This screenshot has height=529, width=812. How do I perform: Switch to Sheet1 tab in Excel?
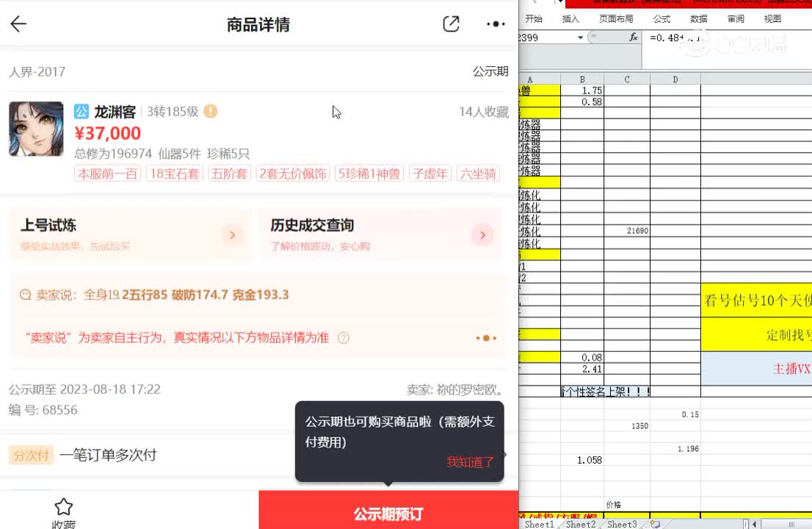click(539, 524)
